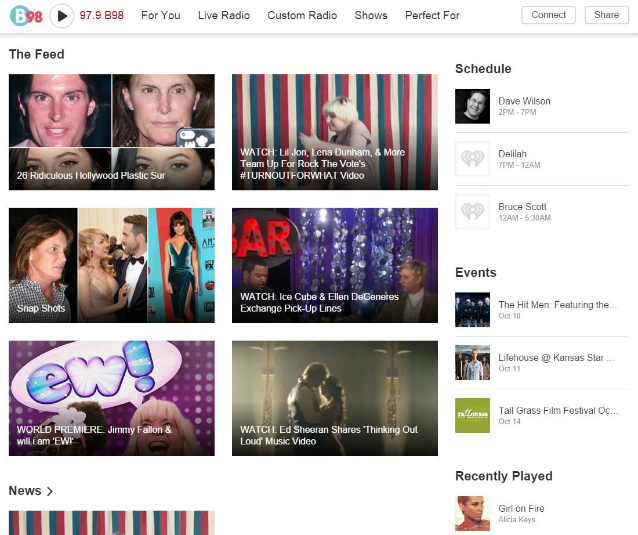The height and width of the screenshot is (535, 638).
Task: Open the Custom Radio menu
Action: [302, 15]
